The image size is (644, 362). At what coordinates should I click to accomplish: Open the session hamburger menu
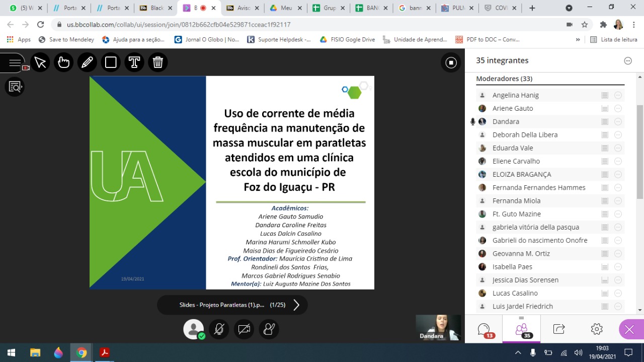coord(15,63)
